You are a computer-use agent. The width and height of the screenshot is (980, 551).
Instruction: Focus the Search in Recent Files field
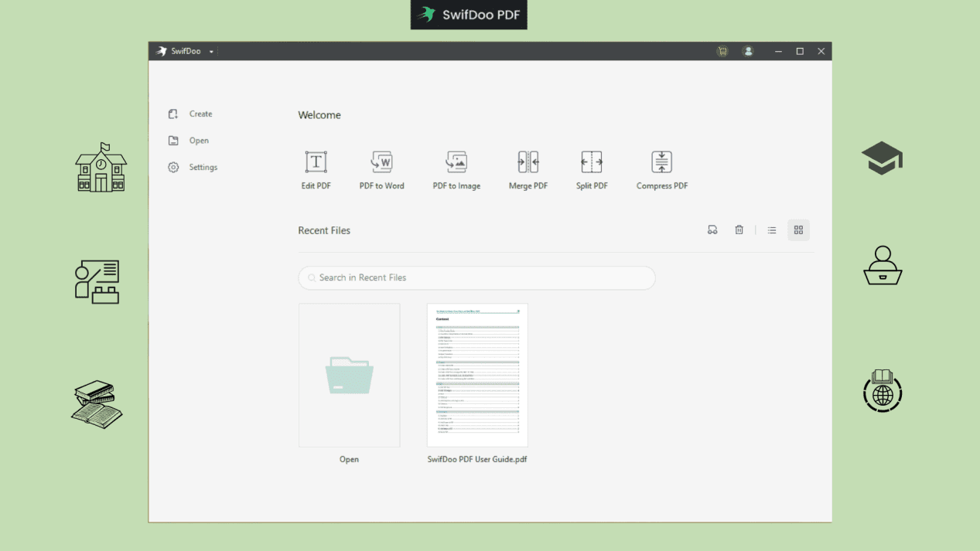point(476,277)
